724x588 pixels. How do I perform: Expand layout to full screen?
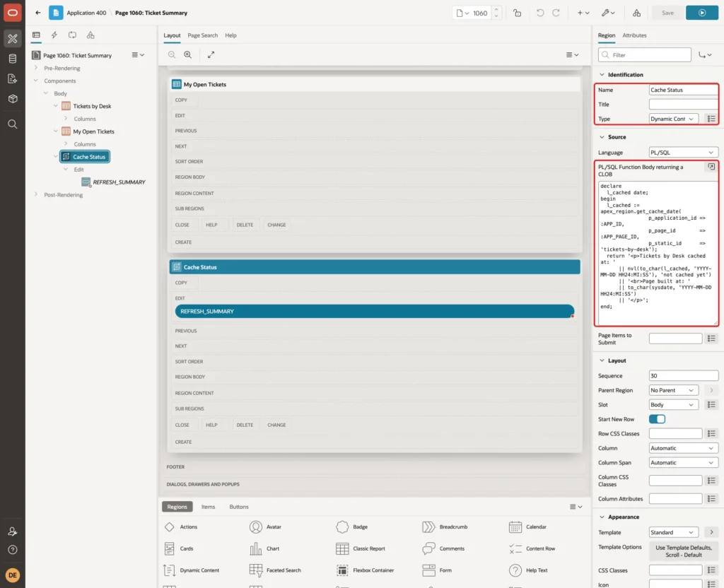(x=211, y=54)
